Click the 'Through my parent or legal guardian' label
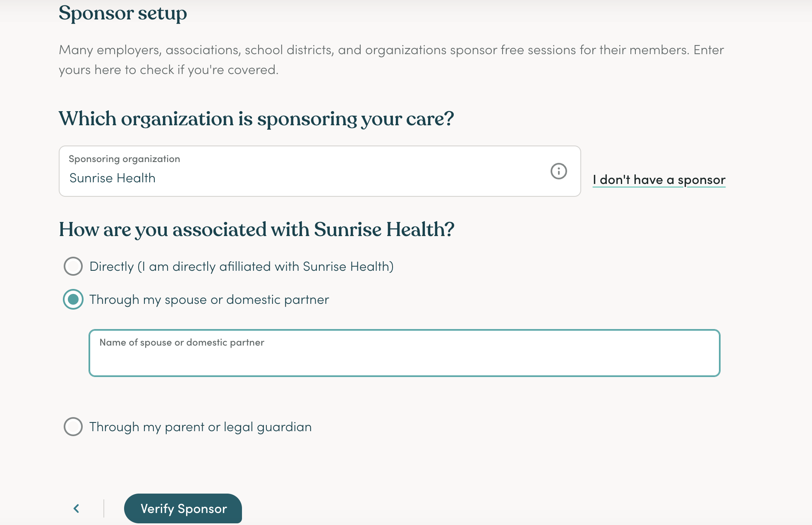Screen dimensions: 812x525 [201, 427]
